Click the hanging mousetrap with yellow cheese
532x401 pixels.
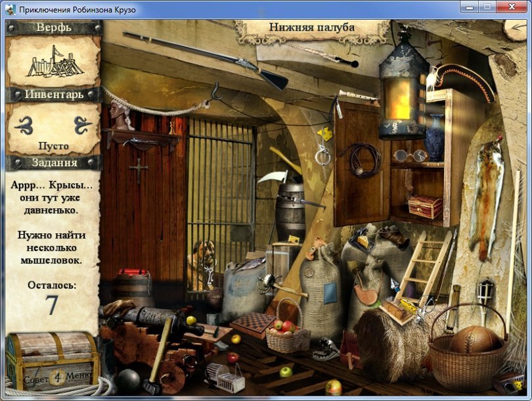324,134
